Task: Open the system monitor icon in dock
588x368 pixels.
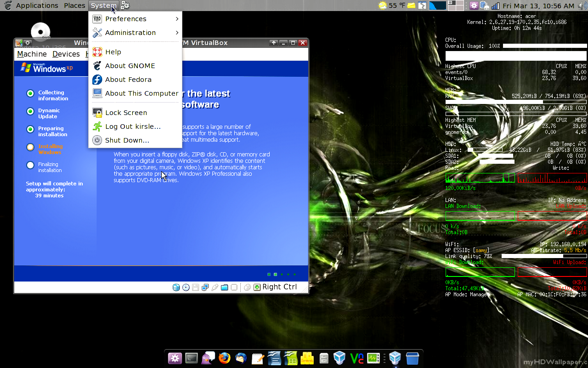Action: pos(373,358)
